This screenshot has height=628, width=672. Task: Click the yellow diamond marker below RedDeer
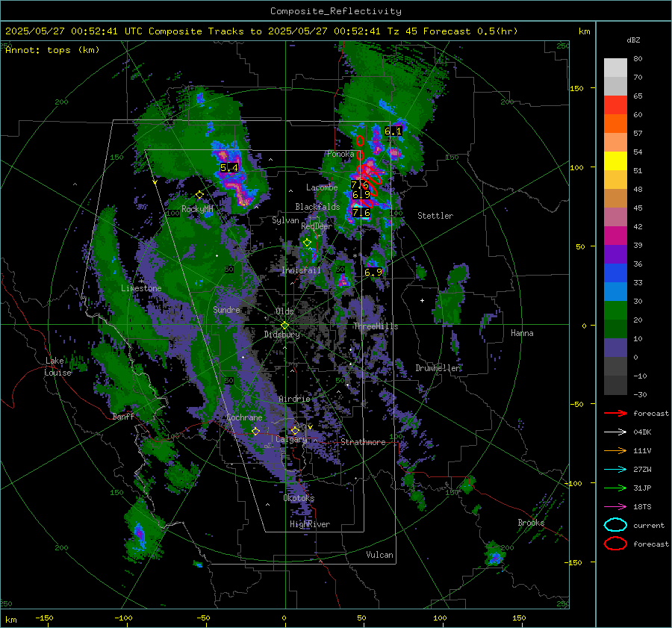[x=307, y=243]
